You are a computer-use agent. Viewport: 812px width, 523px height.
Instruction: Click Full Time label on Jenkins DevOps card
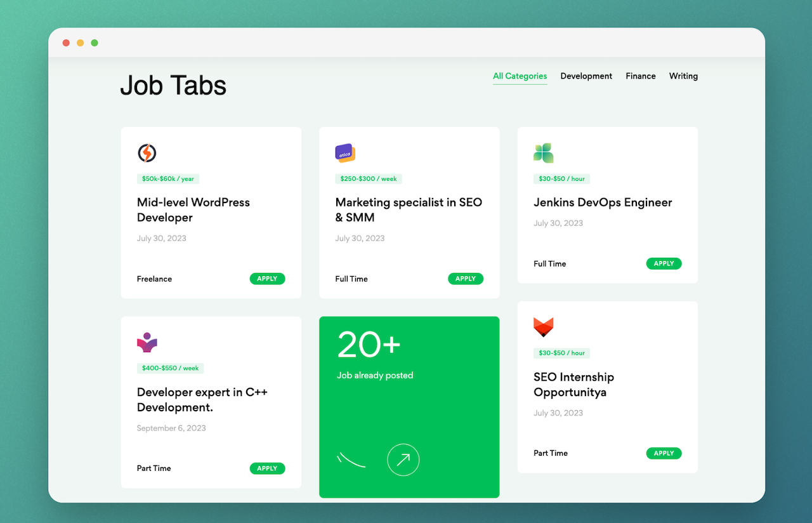point(550,263)
